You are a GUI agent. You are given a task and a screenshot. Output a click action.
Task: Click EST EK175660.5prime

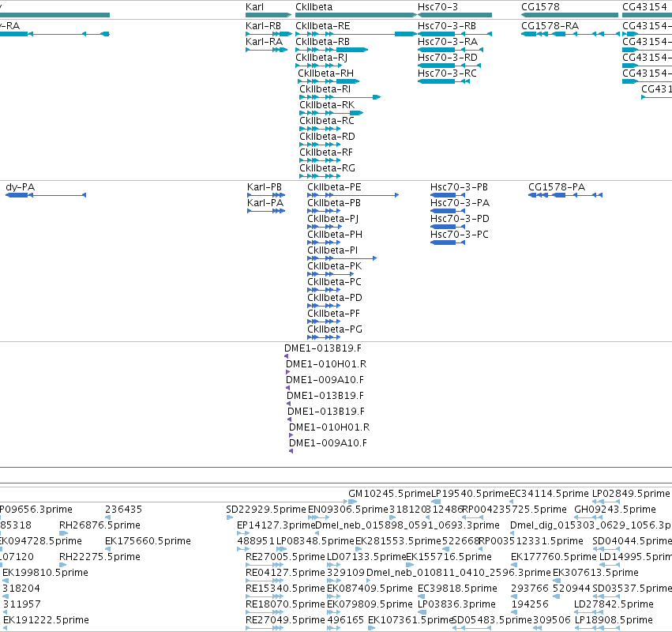pyautogui.click(x=148, y=541)
